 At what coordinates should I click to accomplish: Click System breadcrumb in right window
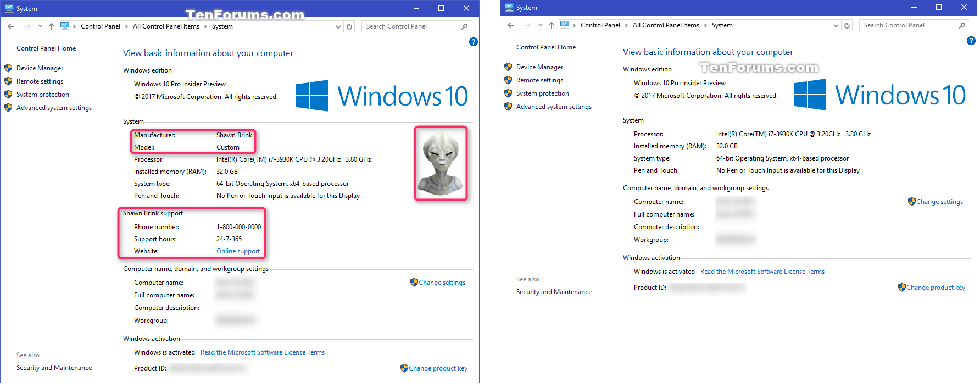point(722,25)
